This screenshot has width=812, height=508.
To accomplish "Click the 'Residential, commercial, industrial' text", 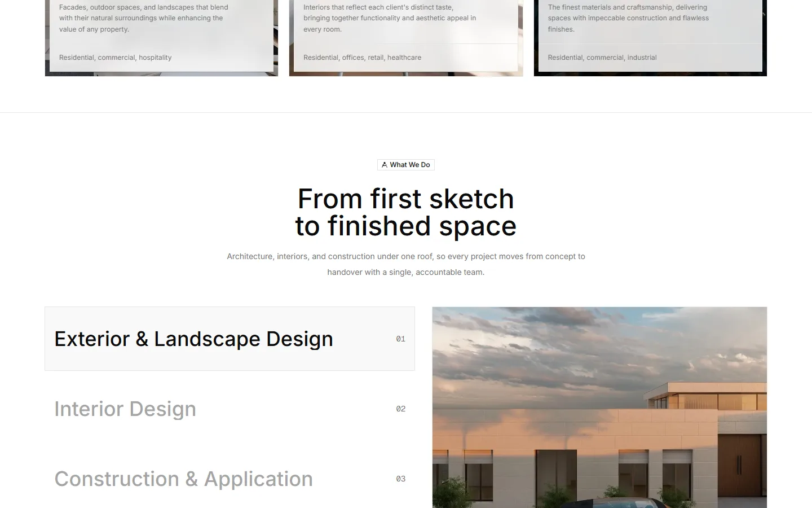I will pos(602,58).
